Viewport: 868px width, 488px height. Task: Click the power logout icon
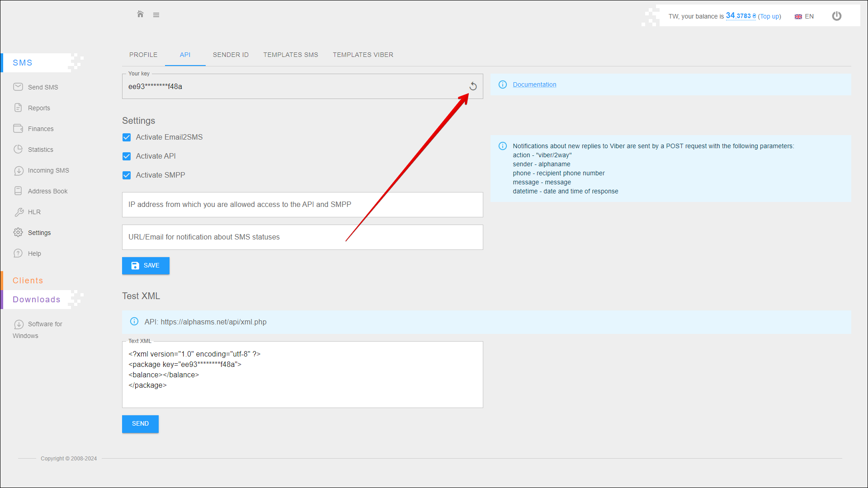(836, 16)
